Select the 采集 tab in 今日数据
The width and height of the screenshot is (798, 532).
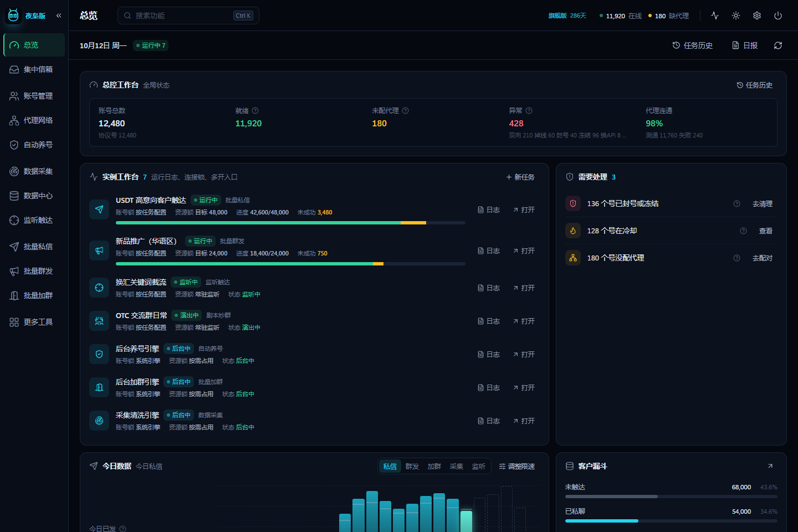click(457, 467)
